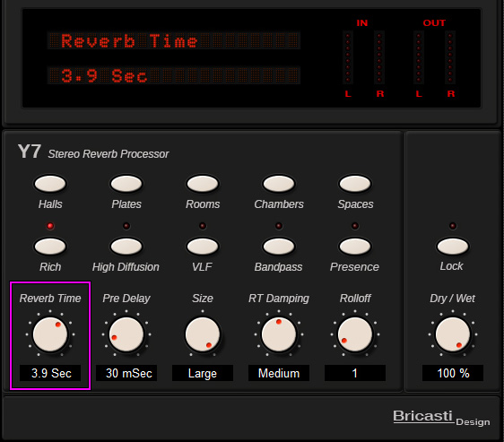Viewport: 504px width, 442px height.
Task: Click the RT Damping knob
Action: 279,334
